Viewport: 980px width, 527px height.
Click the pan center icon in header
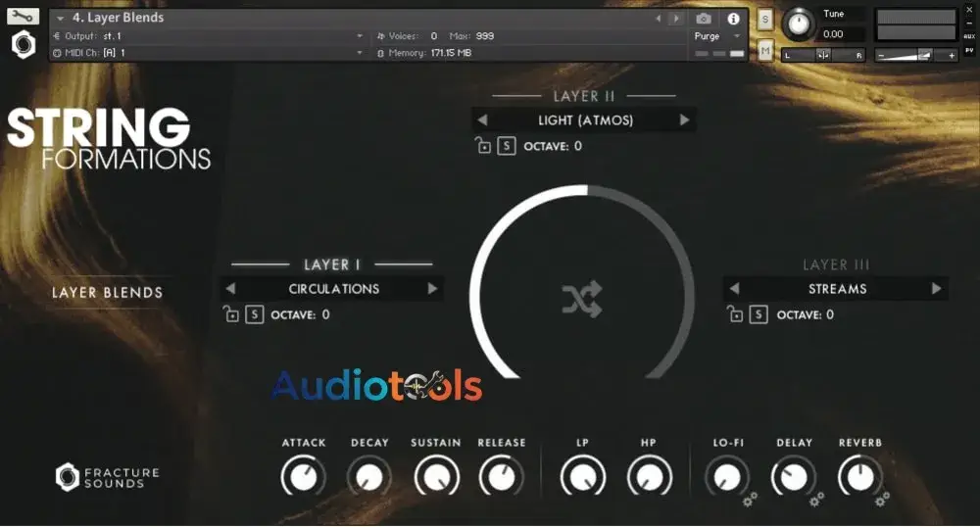point(823,56)
